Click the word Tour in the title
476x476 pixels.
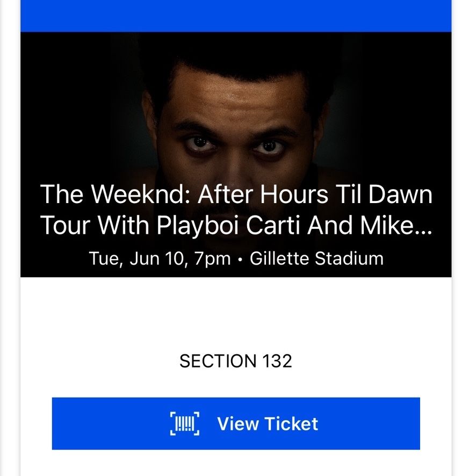tap(65, 225)
